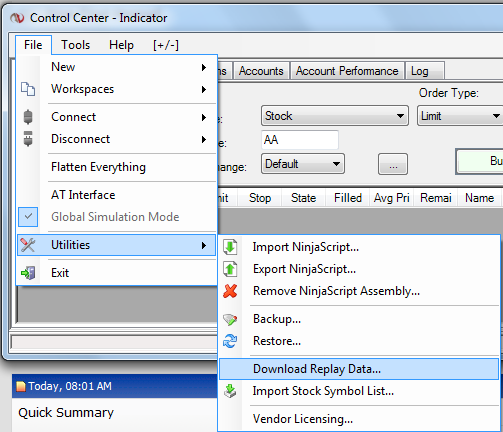Choose AT Interface
Viewport: 503px width, 432px height.
[117, 195]
